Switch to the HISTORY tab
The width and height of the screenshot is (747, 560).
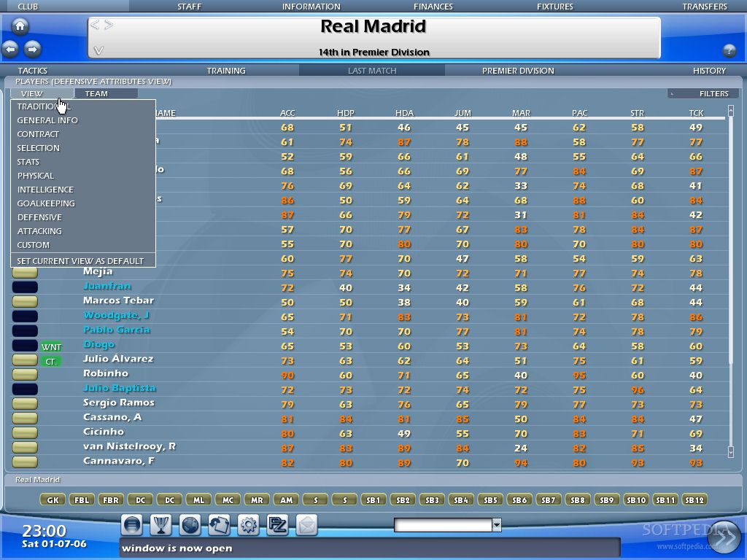[709, 71]
